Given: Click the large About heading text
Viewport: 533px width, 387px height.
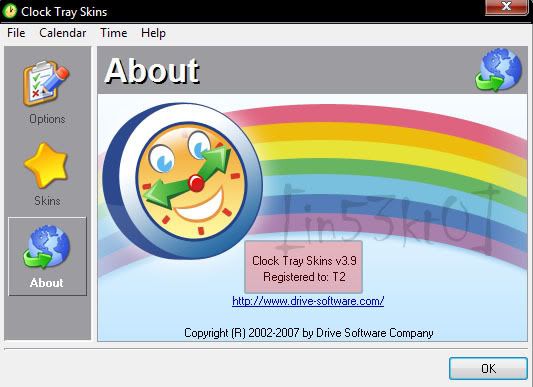Looking at the screenshot, I should (x=152, y=70).
